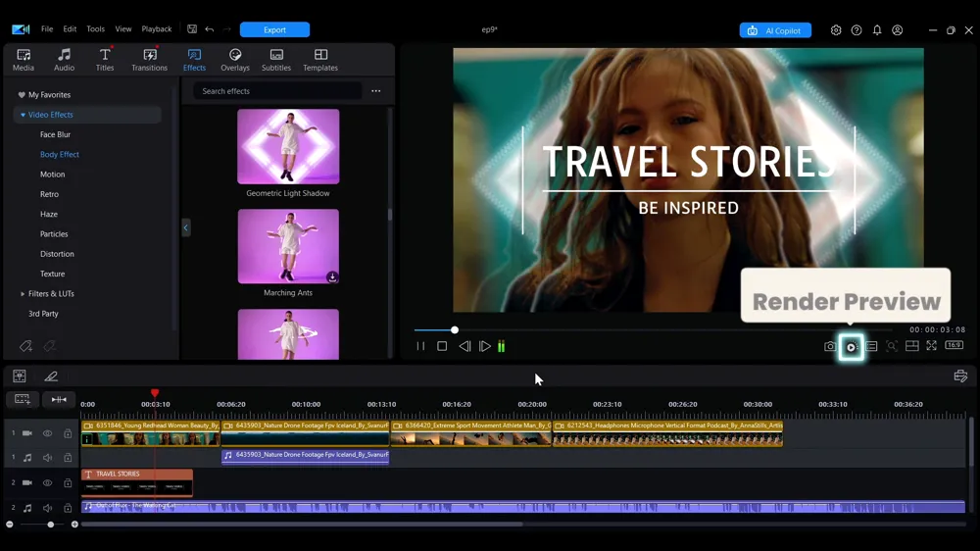The width and height of the screenshot is (980, 551).
Task: Open the notifications bell
Action: point(877,30)
